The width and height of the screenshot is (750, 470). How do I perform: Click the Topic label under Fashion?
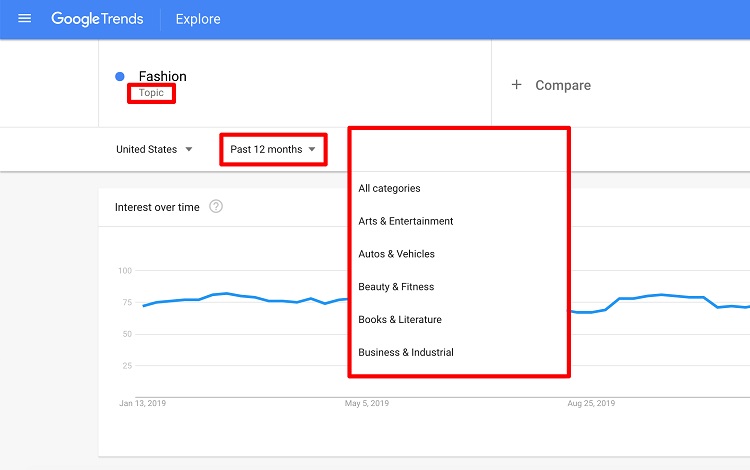(x=151, y=93)
